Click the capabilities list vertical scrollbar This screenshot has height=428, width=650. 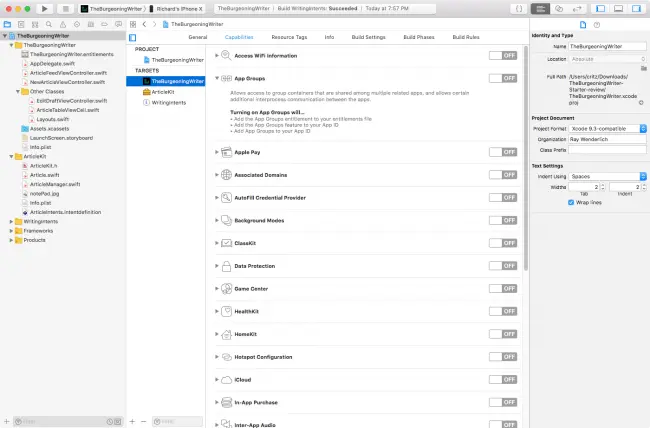(x=526, y=158)
